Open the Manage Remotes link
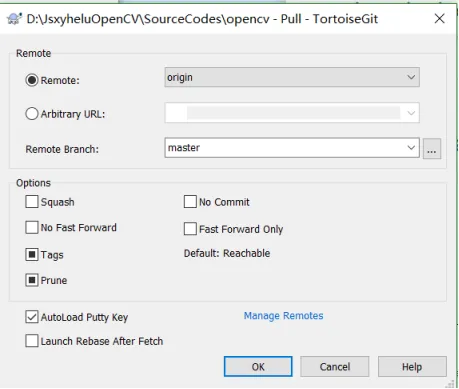The height and width of the screenshot is (389, 459). coord(283,316)
